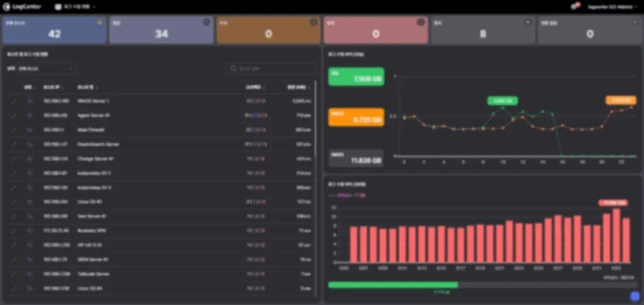Select the gray card showing 8
644x305 pixels.
pos(483,30)
